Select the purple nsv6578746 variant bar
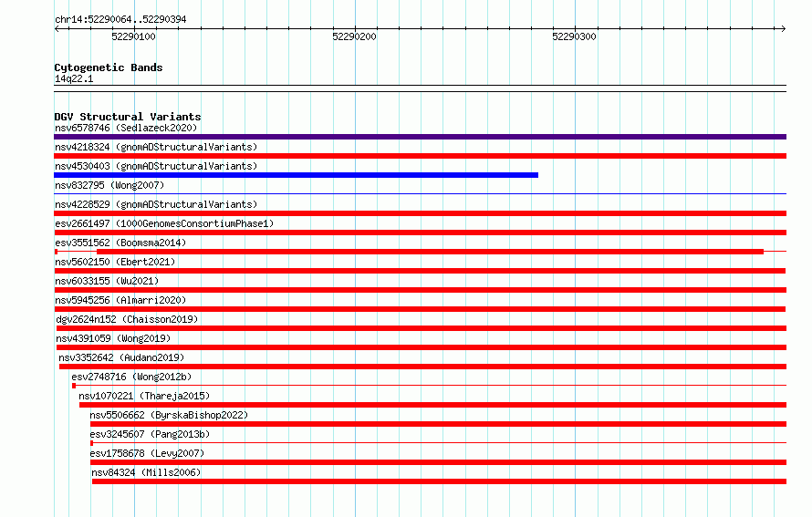 coord(420,137)
